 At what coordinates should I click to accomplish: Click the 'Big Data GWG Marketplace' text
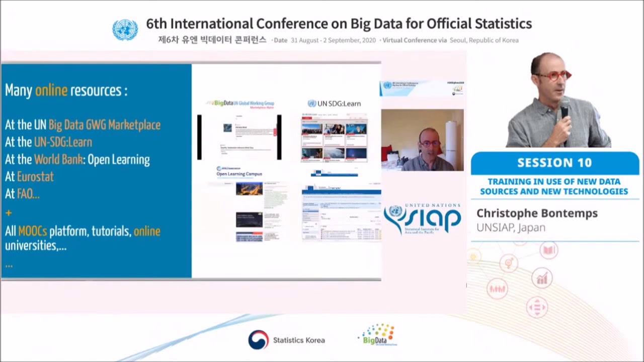104,125
